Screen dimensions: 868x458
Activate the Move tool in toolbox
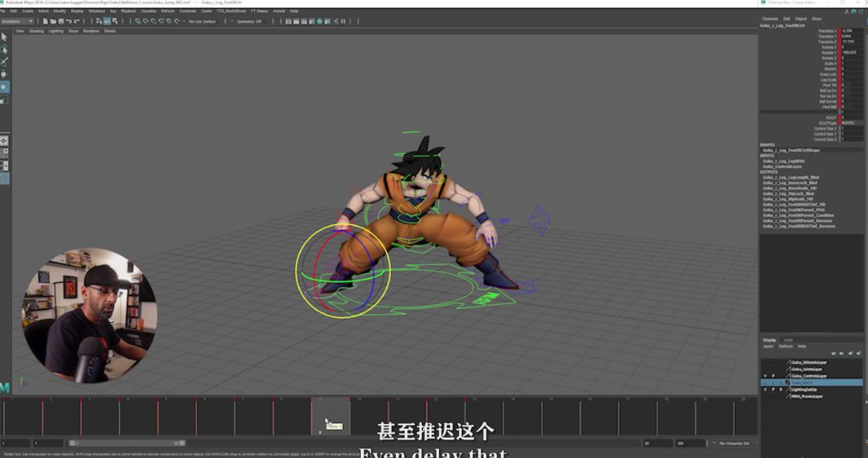tap(4, 74)
